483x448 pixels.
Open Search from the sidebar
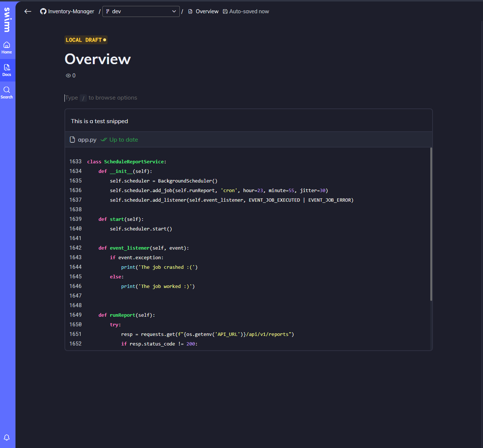tap(7, 93)
